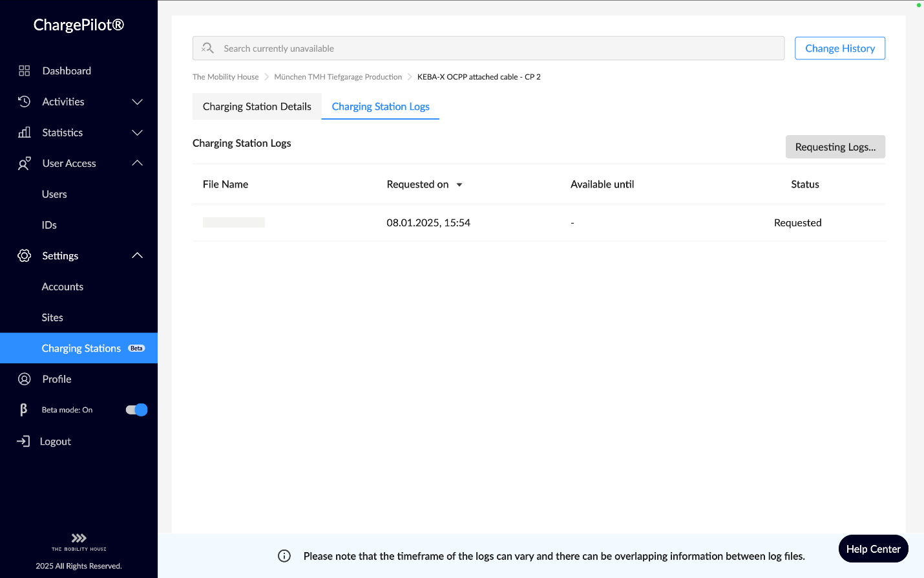Viewport: 924px width, 578px height.
Task: Turn off the Beta mode switch
Action: pyautogui.click(x=136, y=410)
